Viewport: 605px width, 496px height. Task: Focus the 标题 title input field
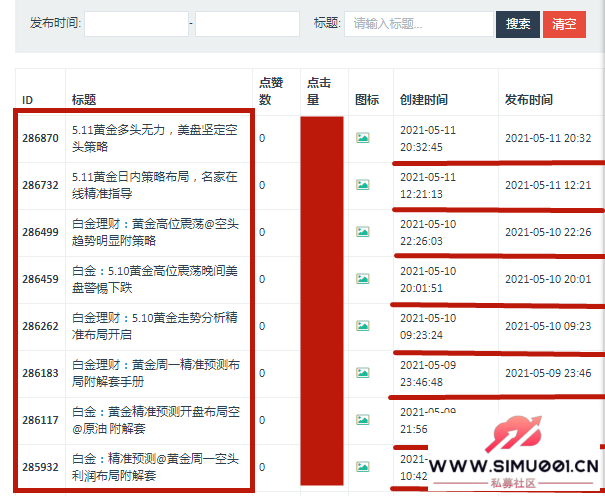(x=418, y=24)
